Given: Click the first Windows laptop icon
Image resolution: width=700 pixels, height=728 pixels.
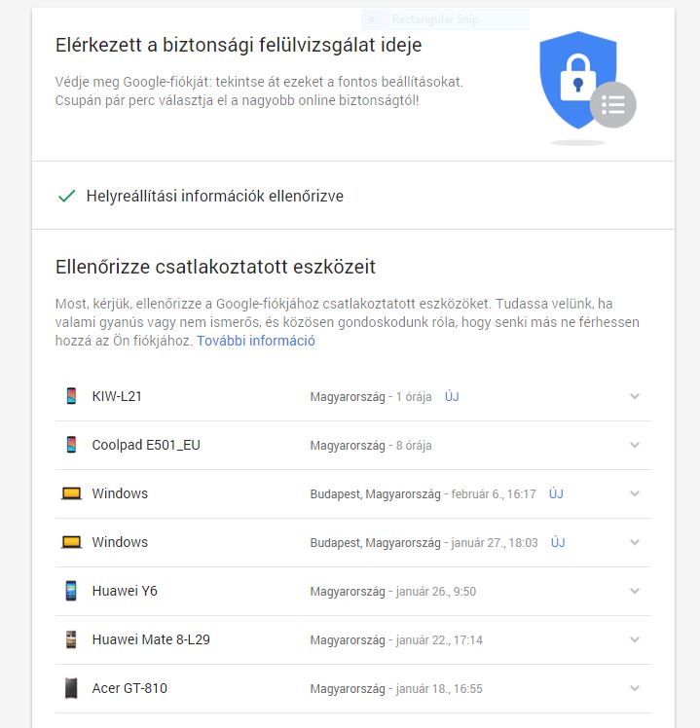Looking at the screenshot, I should [x=71, y=493].
